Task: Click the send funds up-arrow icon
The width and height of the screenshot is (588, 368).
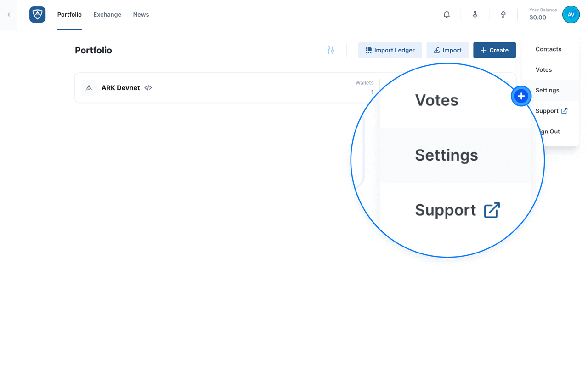Action: point(503,15)
